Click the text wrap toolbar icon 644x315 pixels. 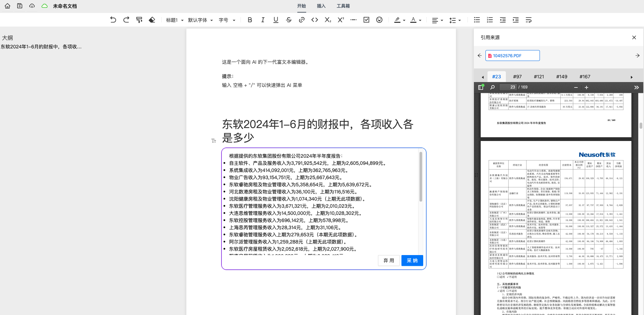pyautogui.click(x=529, y=20)
